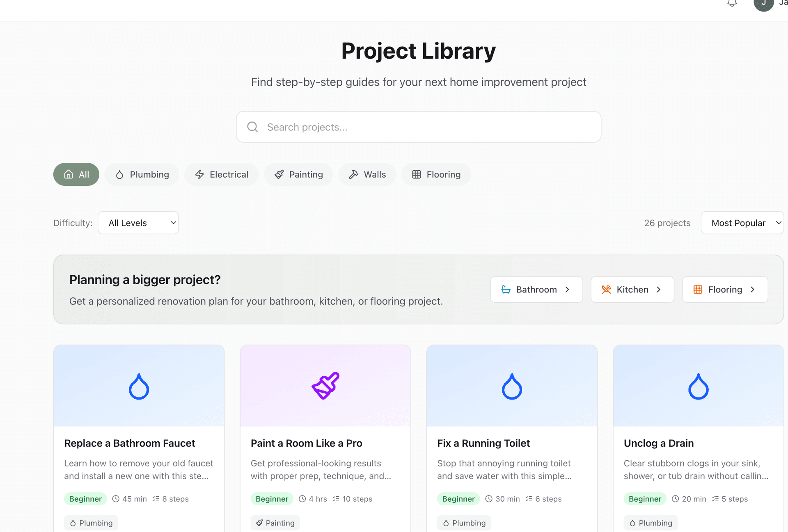Click the paintbrush icon on the Painting filter
This screenshot has height=532, width=788.
(x=279, y=174)
